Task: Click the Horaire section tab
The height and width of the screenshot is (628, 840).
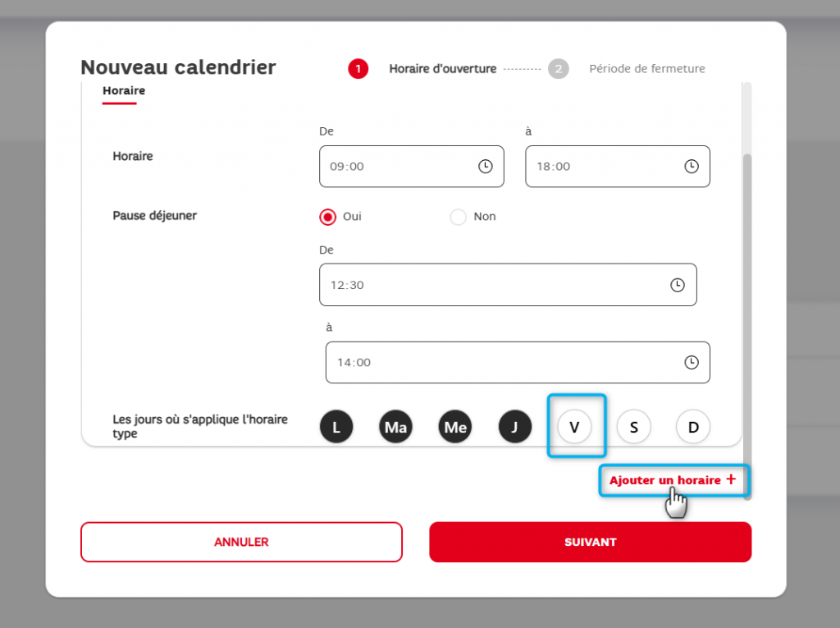Action: click(124, 91)
